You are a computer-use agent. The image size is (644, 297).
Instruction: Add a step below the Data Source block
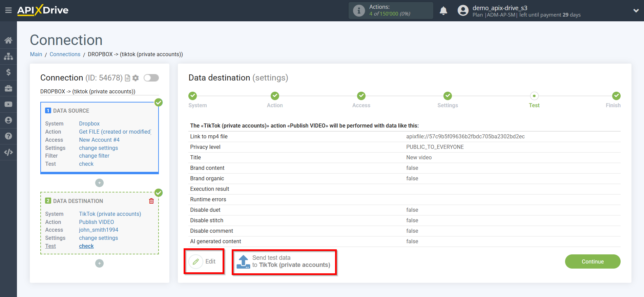click(x=99, y=183)
